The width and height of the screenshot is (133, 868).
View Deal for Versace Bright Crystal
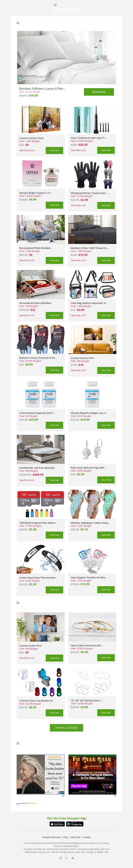click(54, 205)
